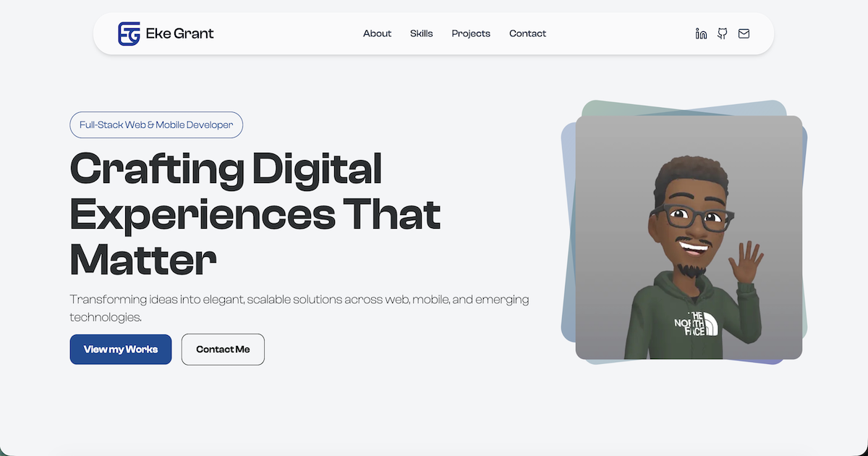The image size is (868, 456).
Task: Click the EG logo icon
Action: (x=129, y=33)
